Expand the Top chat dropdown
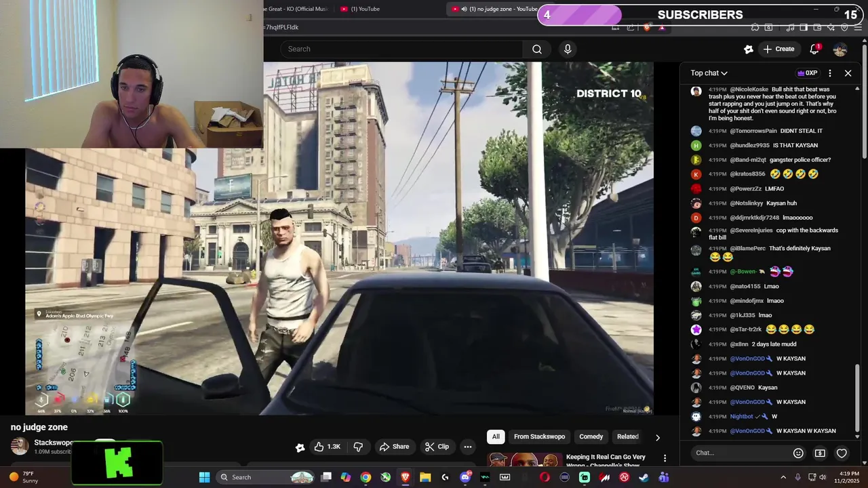Viewport: 868px width, 488px height. 709,73
